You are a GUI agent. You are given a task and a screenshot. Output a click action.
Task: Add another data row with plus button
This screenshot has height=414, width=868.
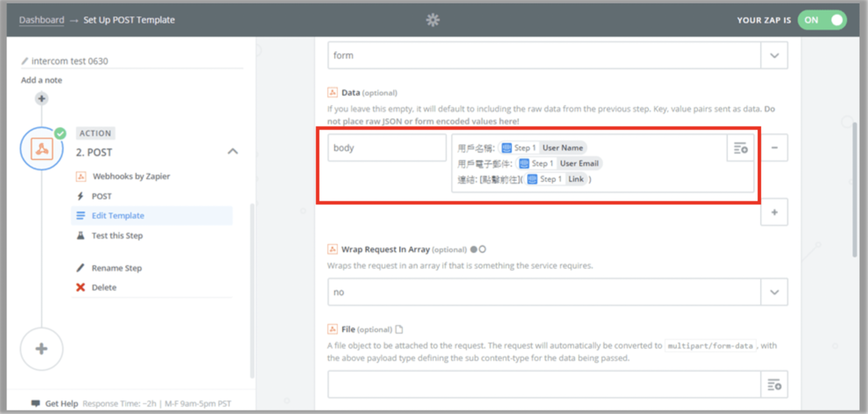click(x=774, y=212)
